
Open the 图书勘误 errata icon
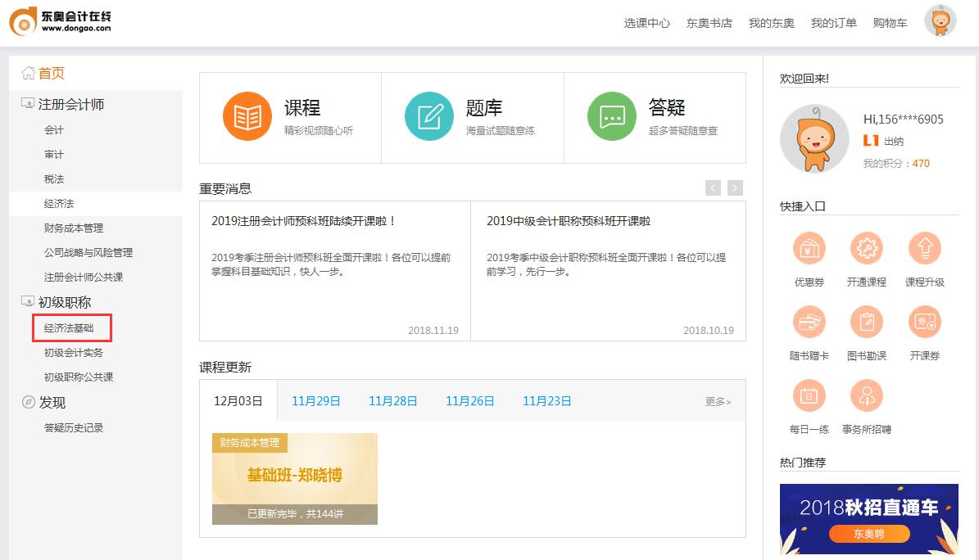coord(867,323)
